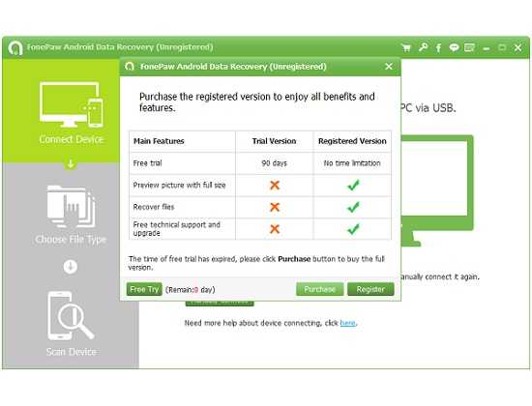532x406 pixels.
Task: Click the green check for Recover files
Action: 353,207
